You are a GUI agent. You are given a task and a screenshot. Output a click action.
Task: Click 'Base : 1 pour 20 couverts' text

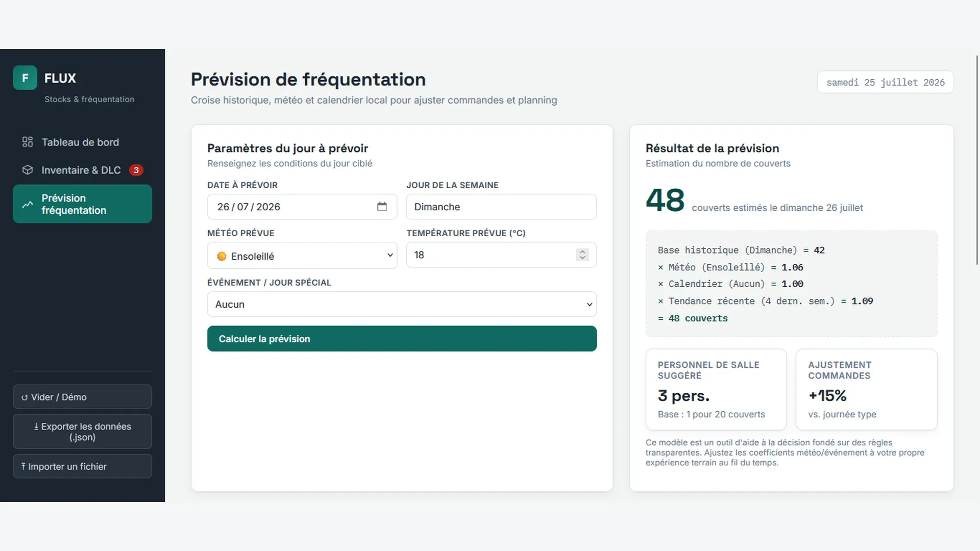coord(712,414)
